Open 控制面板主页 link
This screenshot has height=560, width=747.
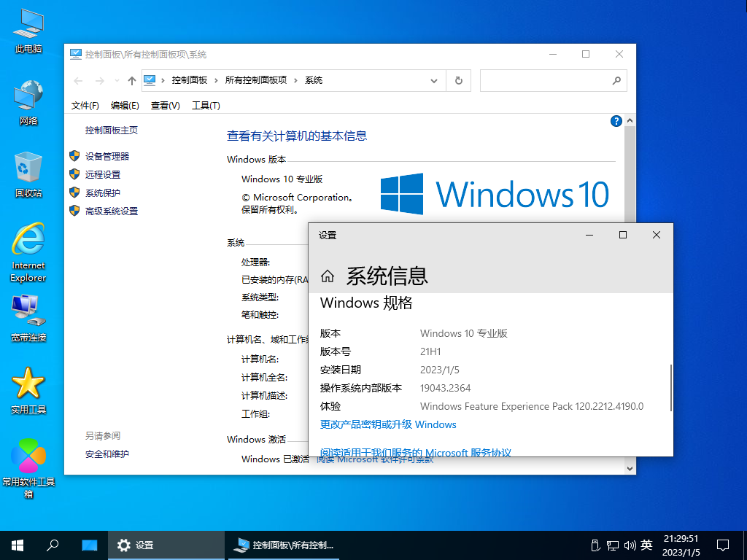[x=112, y=130]
